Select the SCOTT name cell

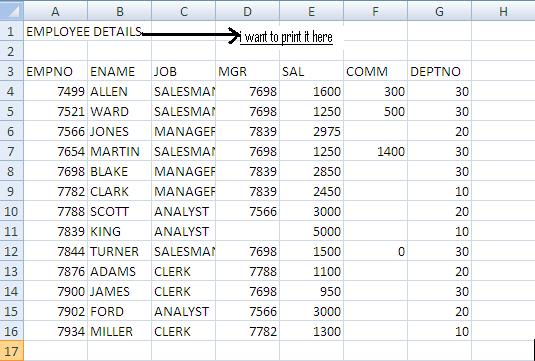[x=119, y=211]
